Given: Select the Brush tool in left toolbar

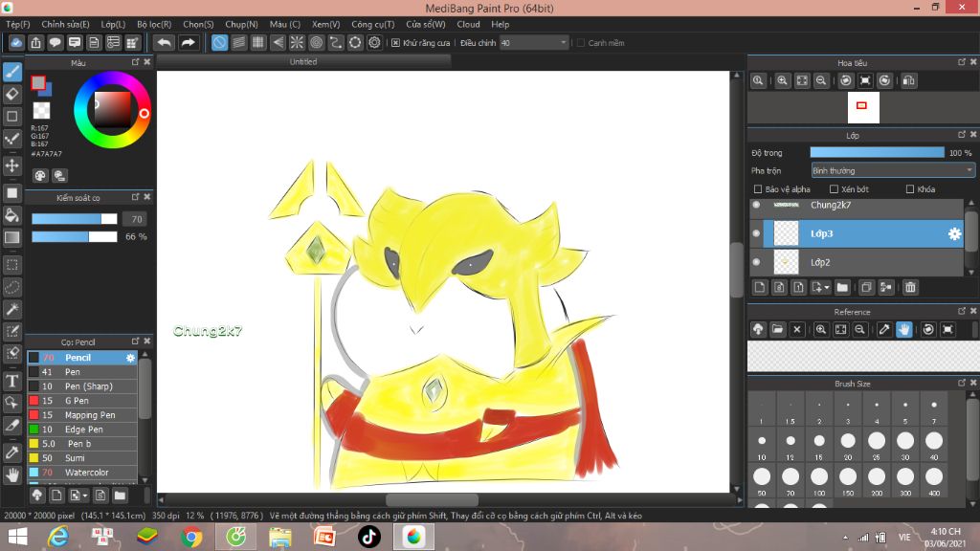Looking at the screenshot, I should point(11,72).
